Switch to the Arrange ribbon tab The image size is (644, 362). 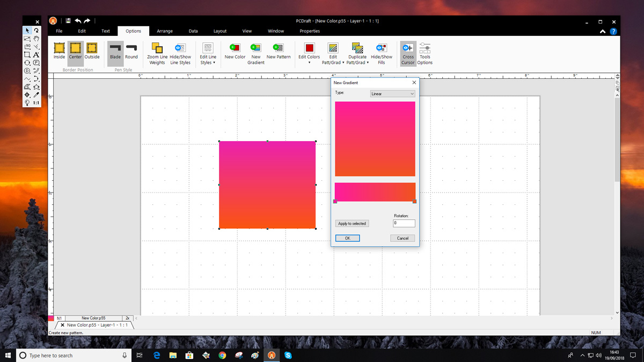(165, 31)
